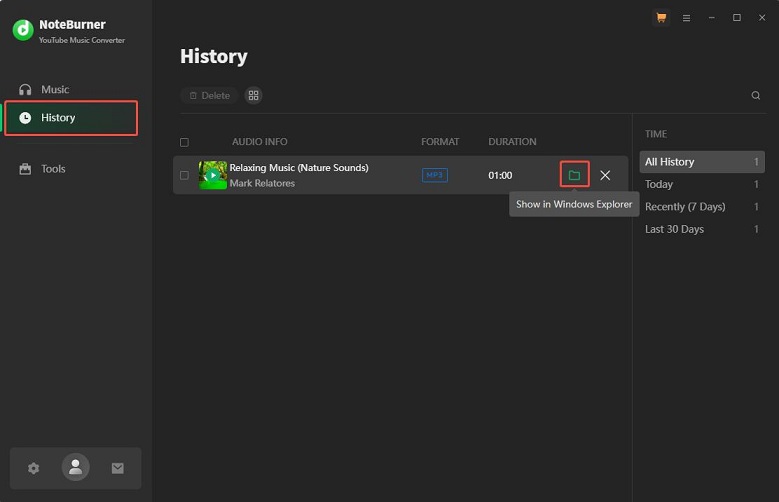Screen dimensions: 779x502
Task: Play the Relaxing Music track thumbnail
Action: (213, 175)
